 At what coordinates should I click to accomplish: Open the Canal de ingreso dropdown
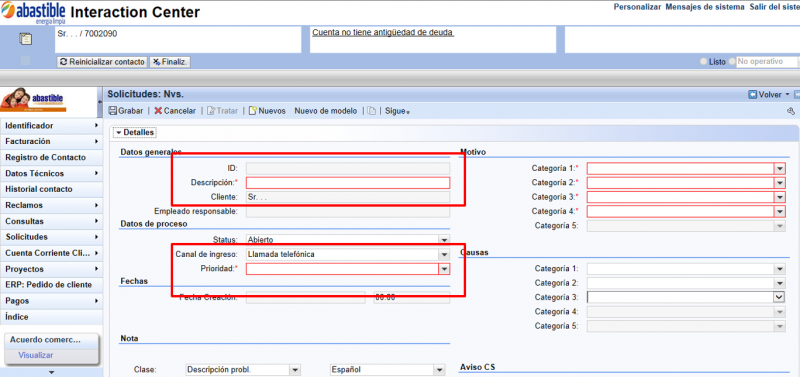coord(444,254)
